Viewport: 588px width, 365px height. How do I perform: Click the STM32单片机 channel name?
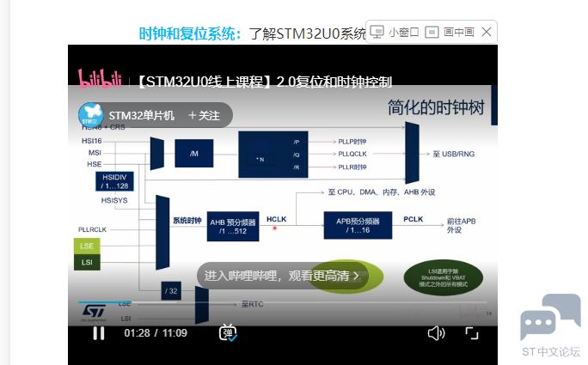[x=141, y=115]
